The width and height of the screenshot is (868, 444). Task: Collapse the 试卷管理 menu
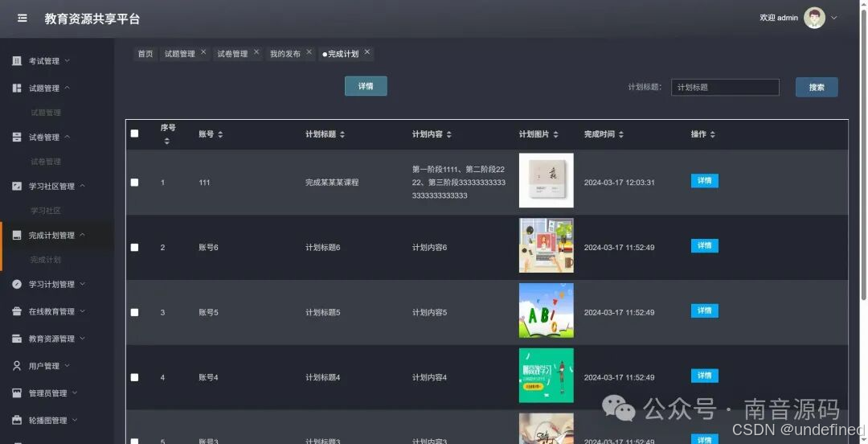coord(67,137)
